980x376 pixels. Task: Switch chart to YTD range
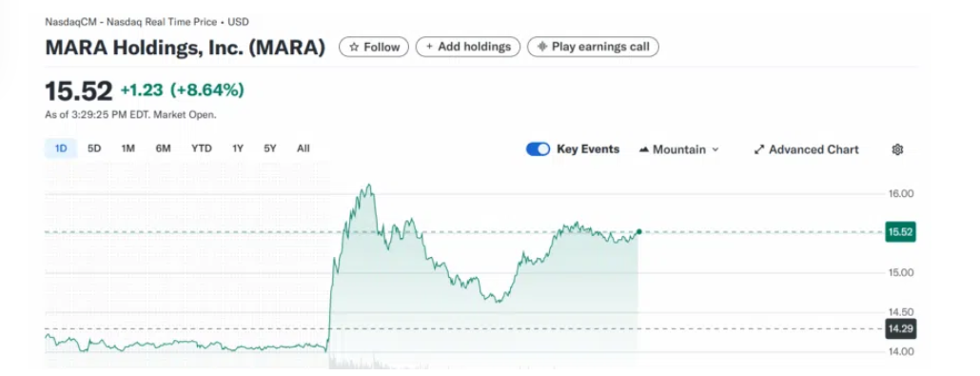tap(202, 148)
